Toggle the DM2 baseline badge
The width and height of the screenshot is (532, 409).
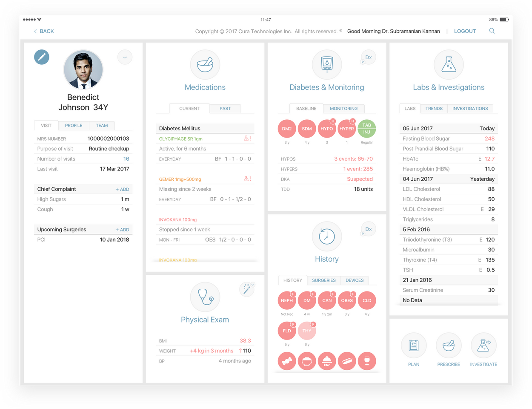pos(287,129)
